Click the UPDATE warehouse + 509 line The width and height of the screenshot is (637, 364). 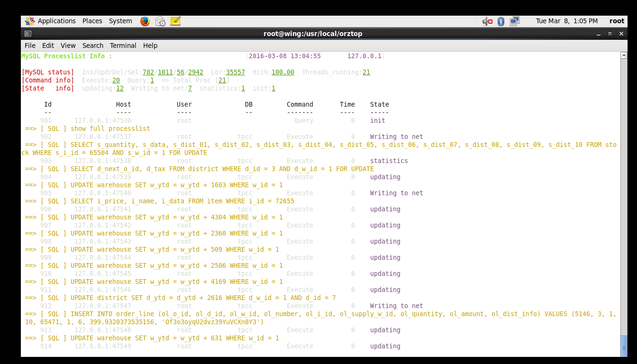point(152,249)
